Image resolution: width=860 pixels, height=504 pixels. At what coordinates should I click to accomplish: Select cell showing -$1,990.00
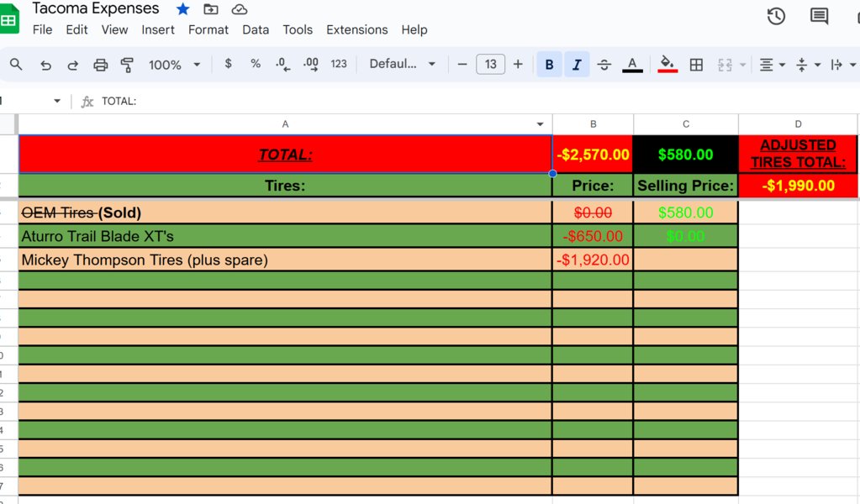pyautogui.click(x=798, y=186)
